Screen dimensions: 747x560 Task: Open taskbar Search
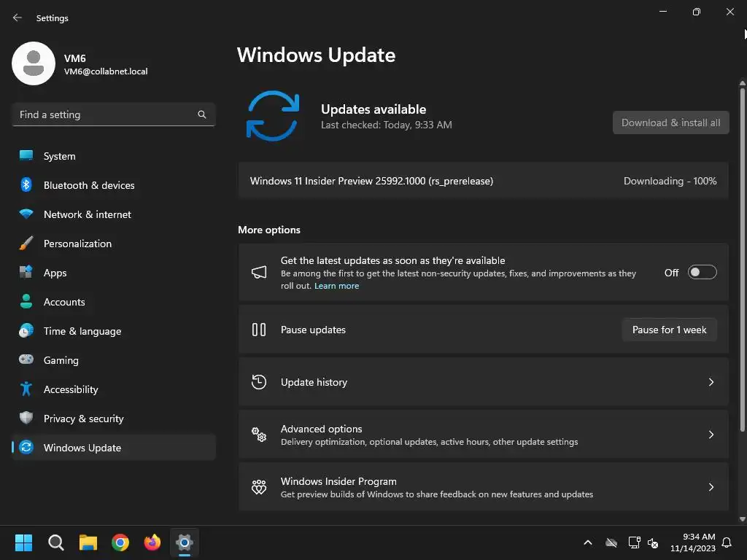[x=55, y=542]
